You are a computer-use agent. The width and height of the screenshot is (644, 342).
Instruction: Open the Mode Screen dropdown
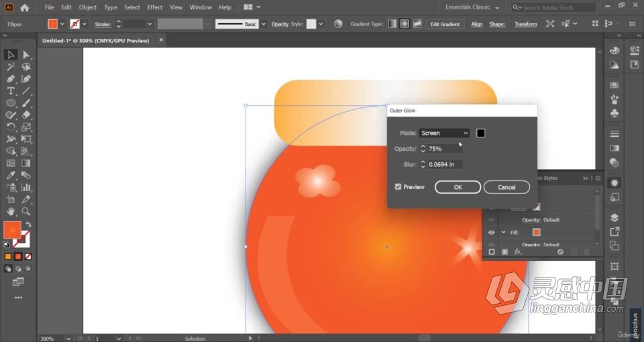[444, 133]
